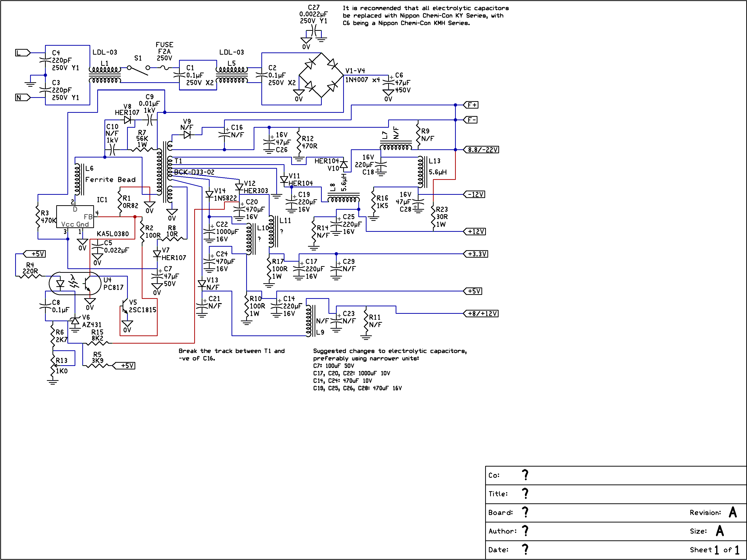Screen dimensions: 747x560
Task: Click the +5V connector beside R5 3K9
Action: (x=124, y=366)
